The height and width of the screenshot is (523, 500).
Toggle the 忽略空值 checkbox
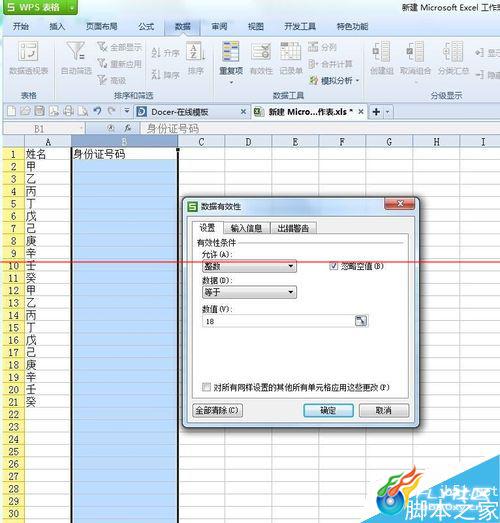pyautogui.click(x=334, y=266)
